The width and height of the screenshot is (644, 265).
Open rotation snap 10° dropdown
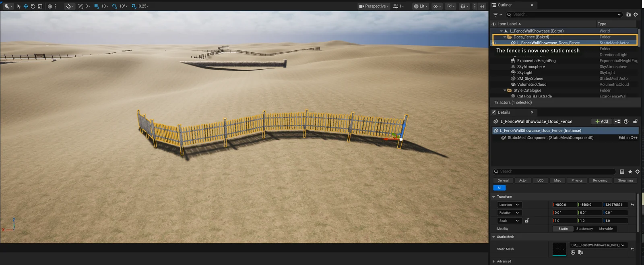click(x=123, y=6)
